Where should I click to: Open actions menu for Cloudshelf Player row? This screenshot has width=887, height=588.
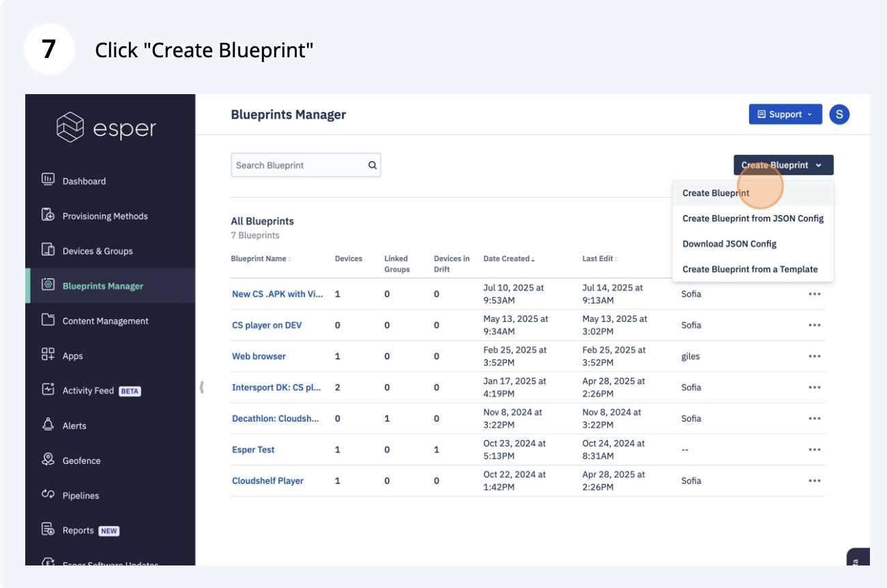coord(815,481)
